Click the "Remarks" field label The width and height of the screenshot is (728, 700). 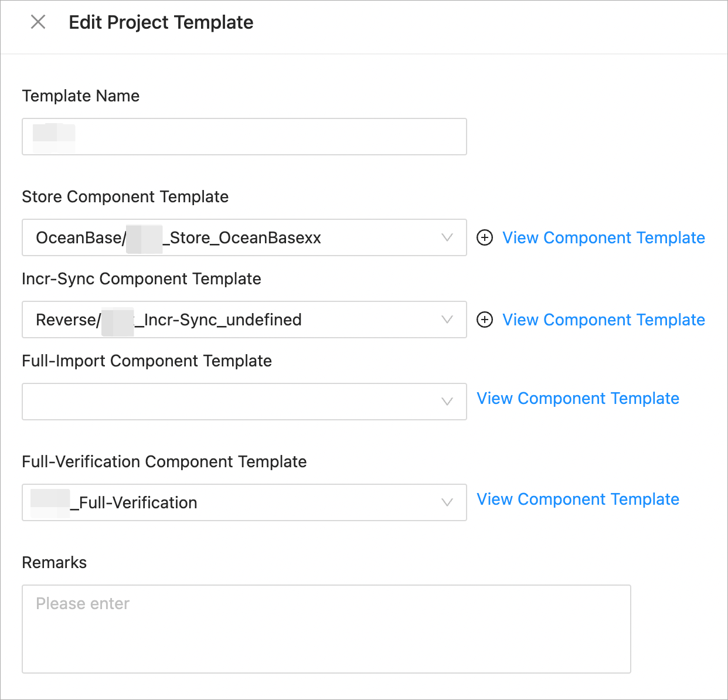pyautogui.click(x=55, y=563)
